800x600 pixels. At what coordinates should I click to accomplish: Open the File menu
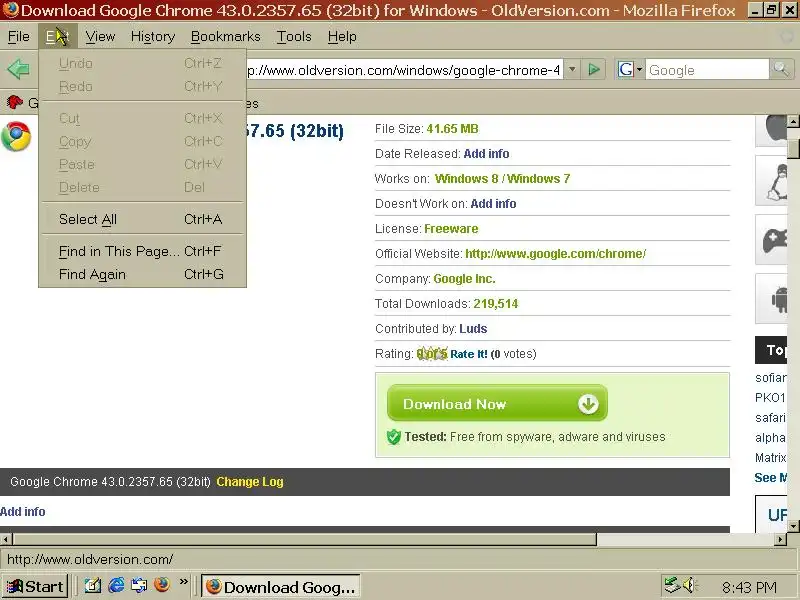(19, 37)
